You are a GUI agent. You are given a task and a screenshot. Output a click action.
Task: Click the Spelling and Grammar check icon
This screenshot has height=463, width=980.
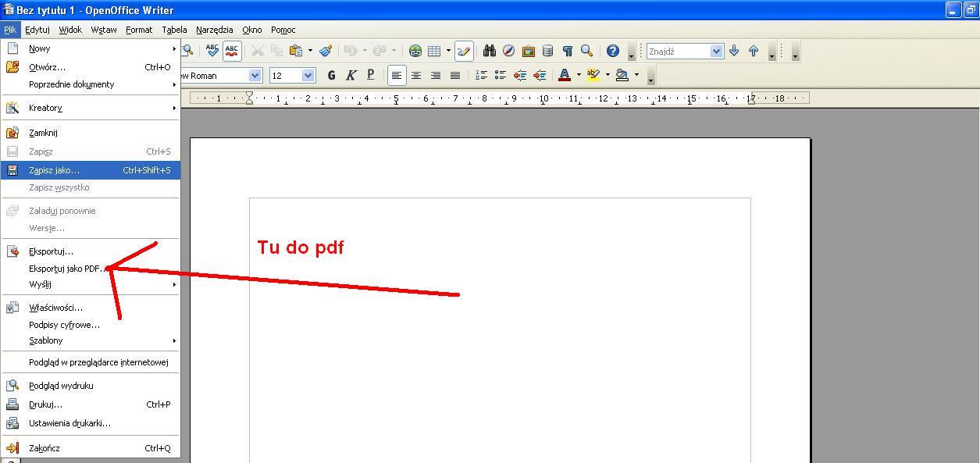point(212,51)
